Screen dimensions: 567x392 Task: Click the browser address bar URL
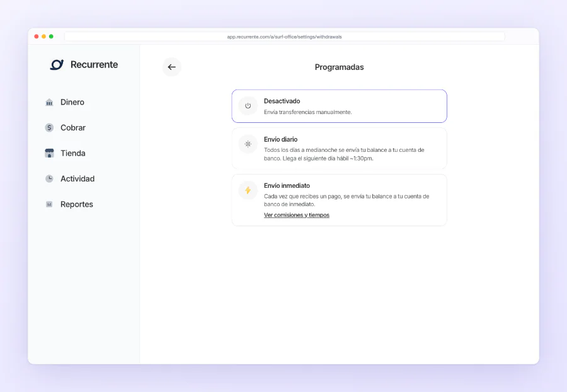[284, 37]
